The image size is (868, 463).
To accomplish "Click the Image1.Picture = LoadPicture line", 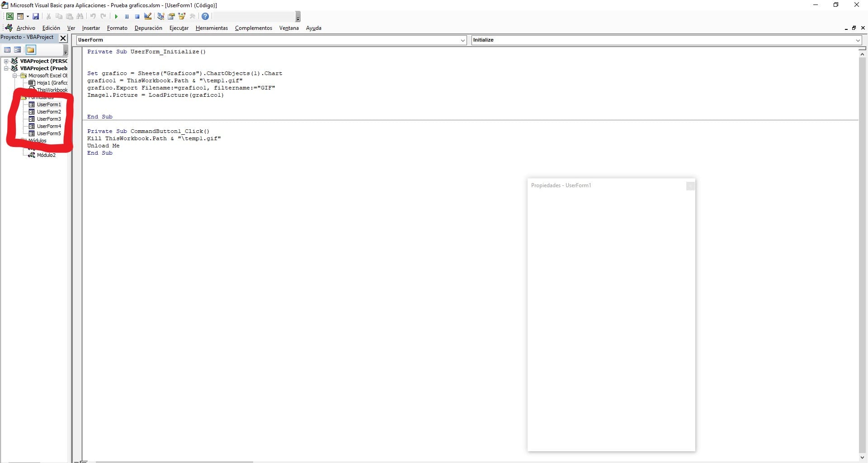I will click(x=156, y=95).
